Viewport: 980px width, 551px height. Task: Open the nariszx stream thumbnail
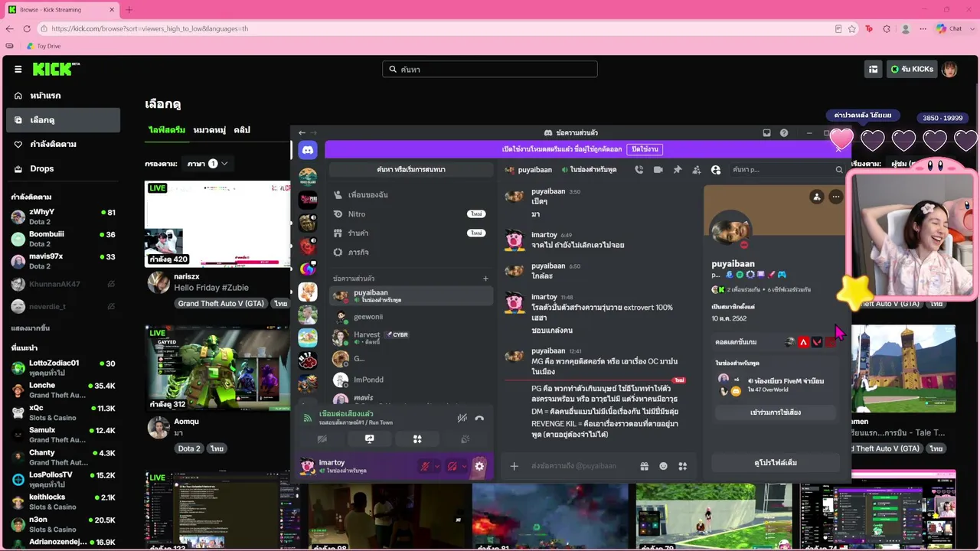coord(217,223)
